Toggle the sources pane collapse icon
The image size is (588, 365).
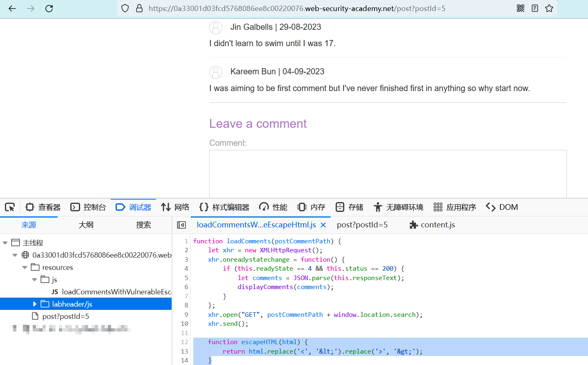[181, 225]
